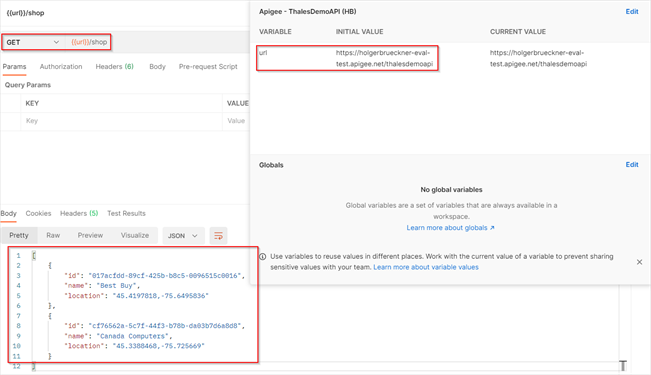Switch to the request Body tab
Viewport: 651px width, 375px height.
coord(157,66)
